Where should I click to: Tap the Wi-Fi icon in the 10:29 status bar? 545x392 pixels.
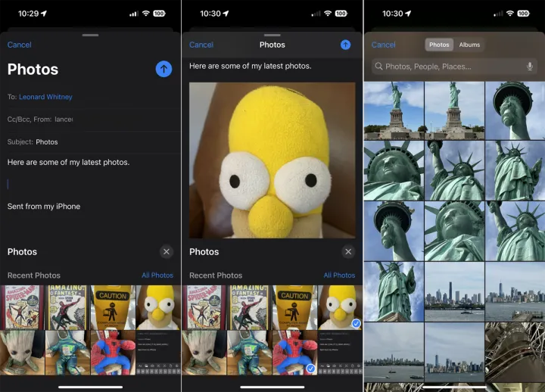pos(145,14)
